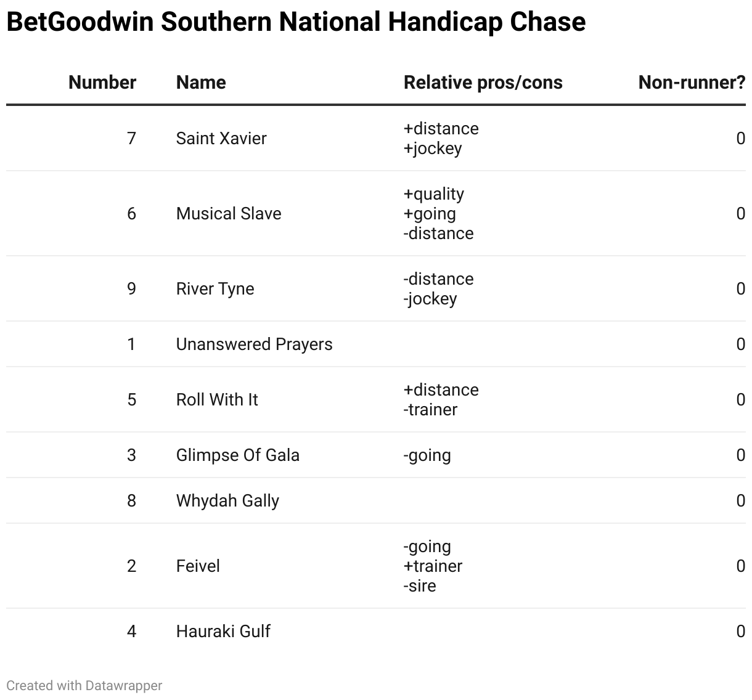Click the -trainer text for Roll With It

click(x=430, y=409)
